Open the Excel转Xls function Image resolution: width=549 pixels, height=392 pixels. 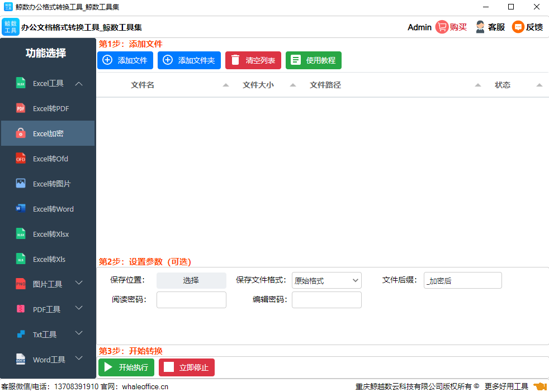(48, 259)
